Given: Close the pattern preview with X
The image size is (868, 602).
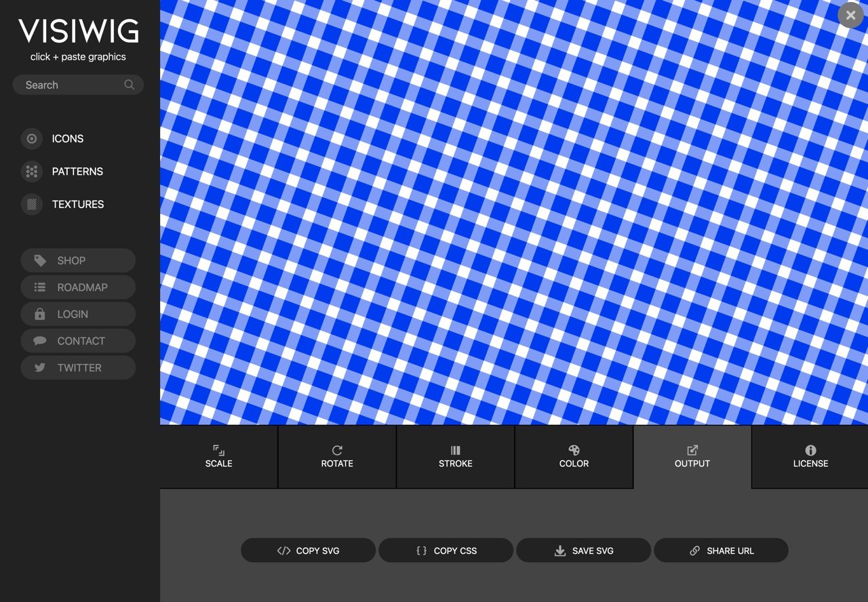Looking at the screenshot, I should click(x=850, y=15).
